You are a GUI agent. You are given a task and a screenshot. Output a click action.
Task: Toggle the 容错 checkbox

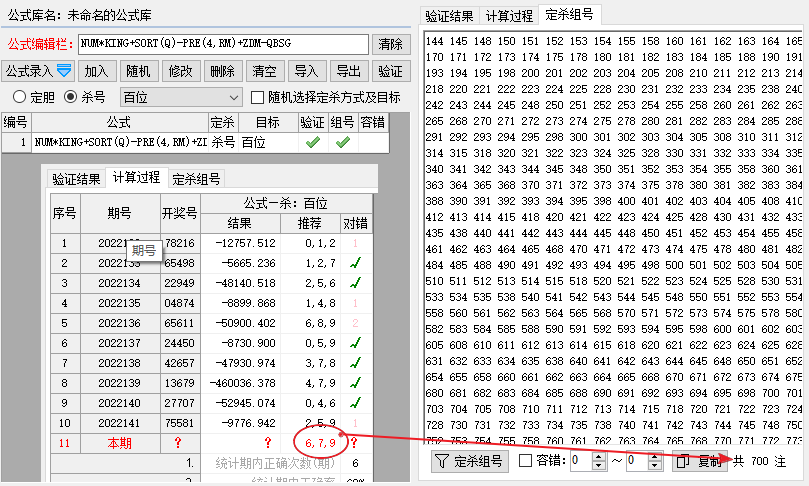point(525,460)
